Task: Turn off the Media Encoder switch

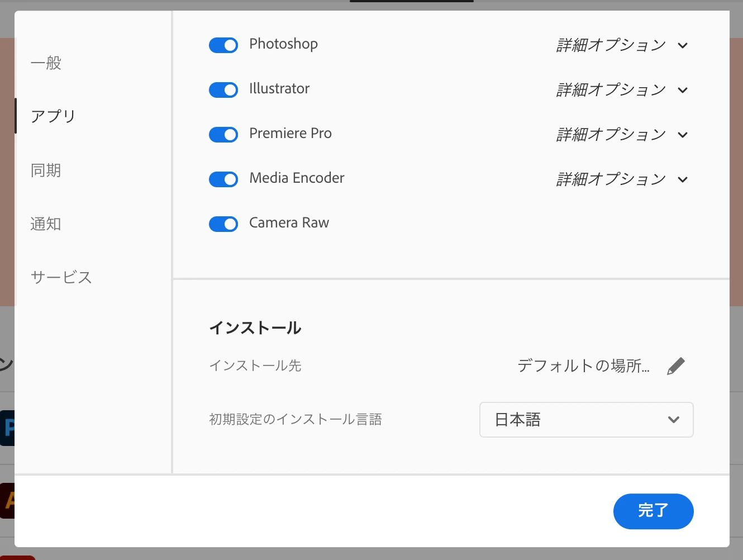Action: [223, 179]
